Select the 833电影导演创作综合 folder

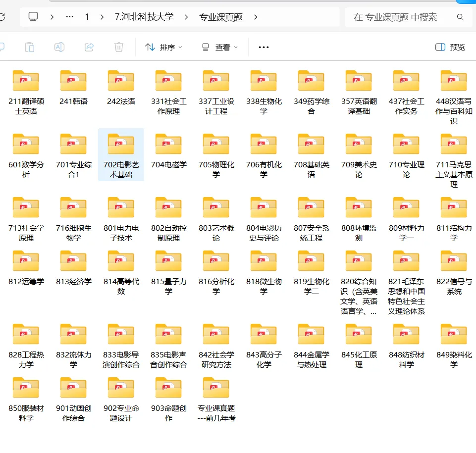pos(121,346)
